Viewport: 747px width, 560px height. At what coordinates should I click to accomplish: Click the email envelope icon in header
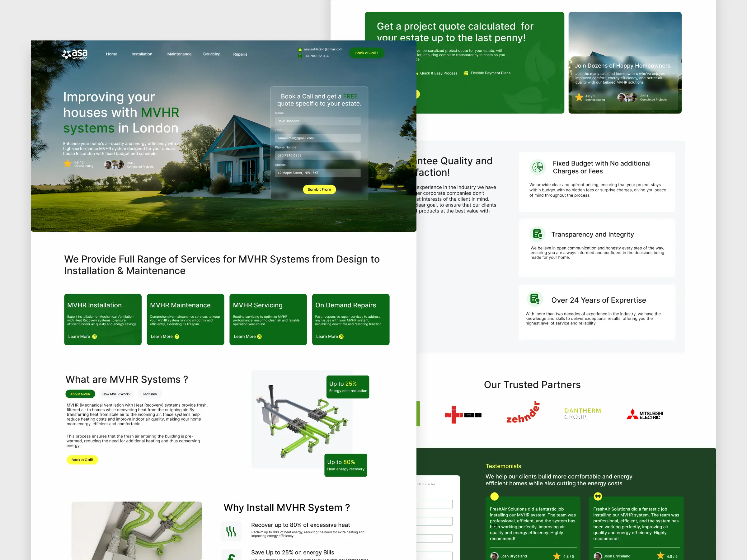pyautogui.click(x=300, y=50)
